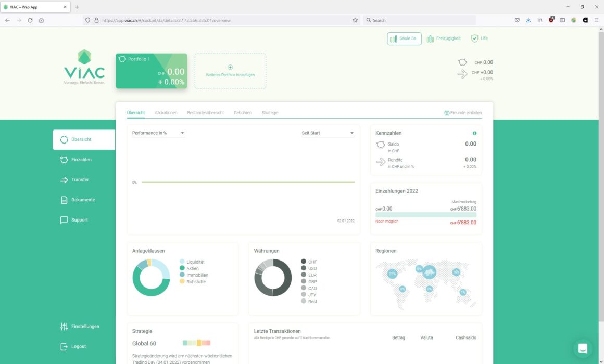Click plus icon to add another portfolio
The width and height of the screenshot is (604, 364).
coord(230,67)
